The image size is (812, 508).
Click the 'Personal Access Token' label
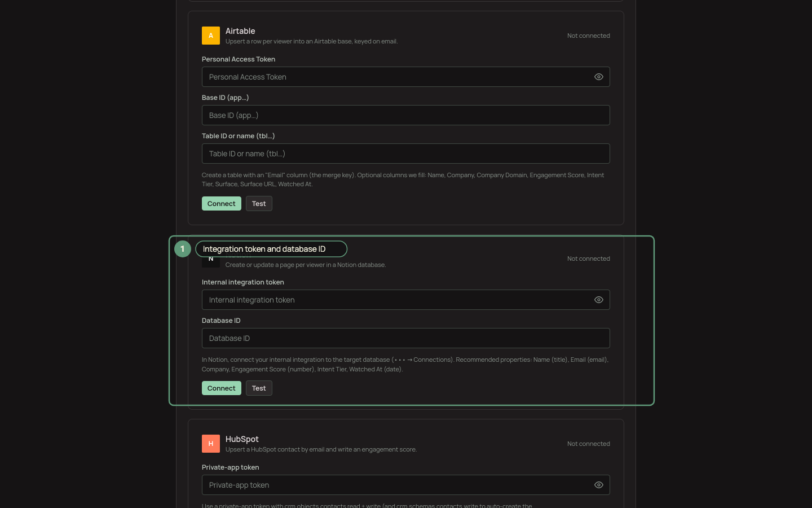click(x=239, y=59)
